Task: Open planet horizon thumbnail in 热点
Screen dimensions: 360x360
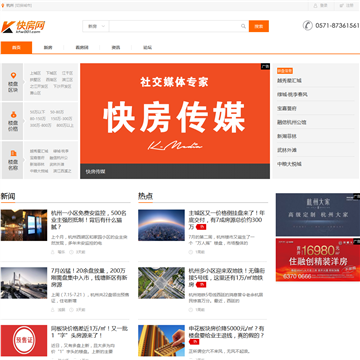Action: tap(161, 225)
